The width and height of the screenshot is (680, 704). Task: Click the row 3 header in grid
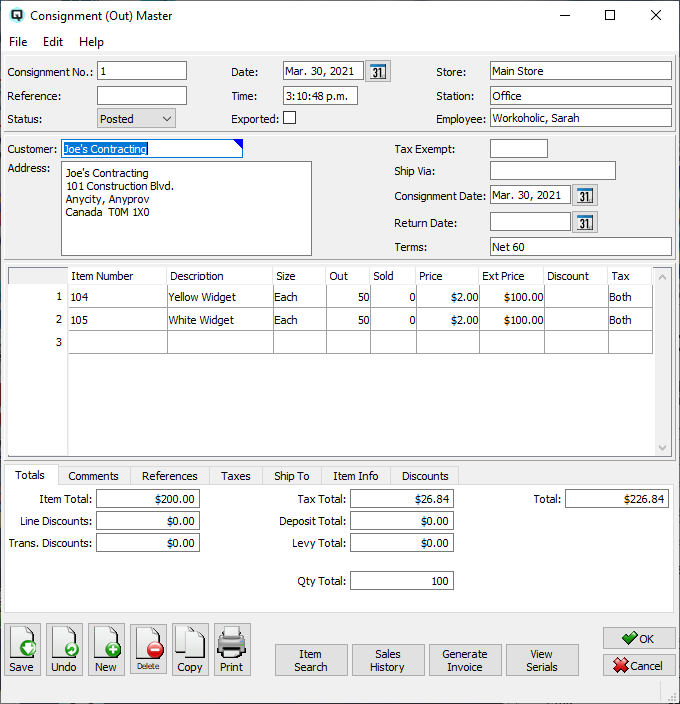pyautogui.click(x=38, y=342)
